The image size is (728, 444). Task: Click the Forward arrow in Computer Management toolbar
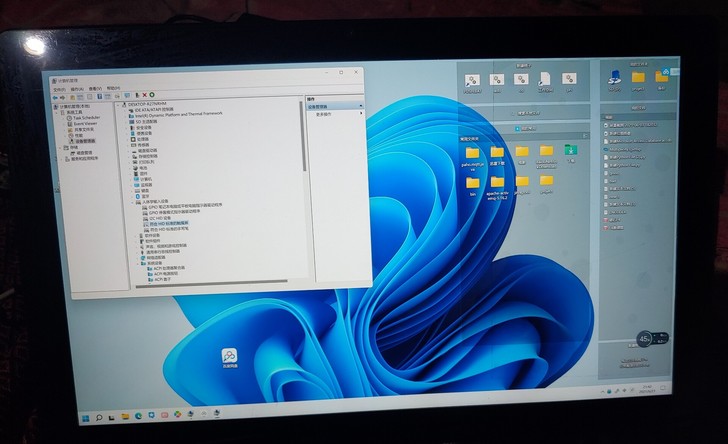[x=62, y=98]
